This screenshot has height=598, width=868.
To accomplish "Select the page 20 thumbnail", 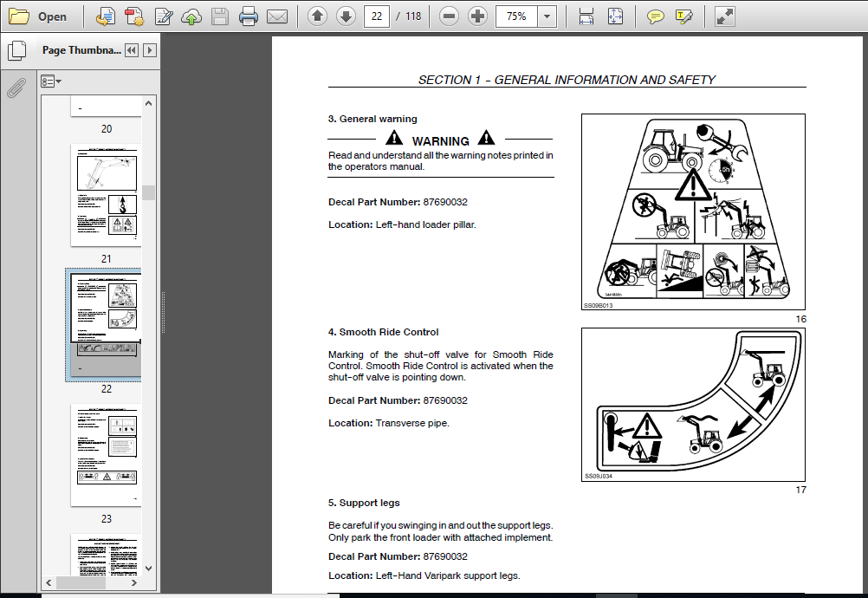I will click(107, 106).
